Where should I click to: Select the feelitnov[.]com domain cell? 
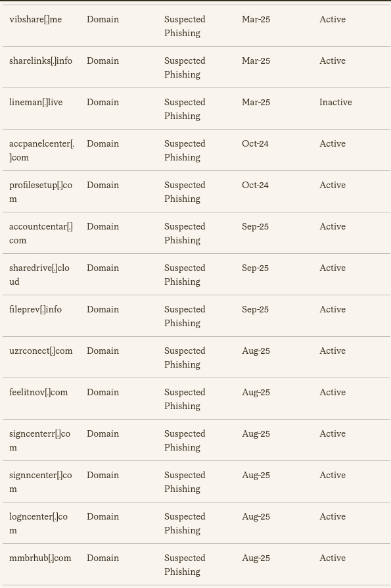(39, 392)
